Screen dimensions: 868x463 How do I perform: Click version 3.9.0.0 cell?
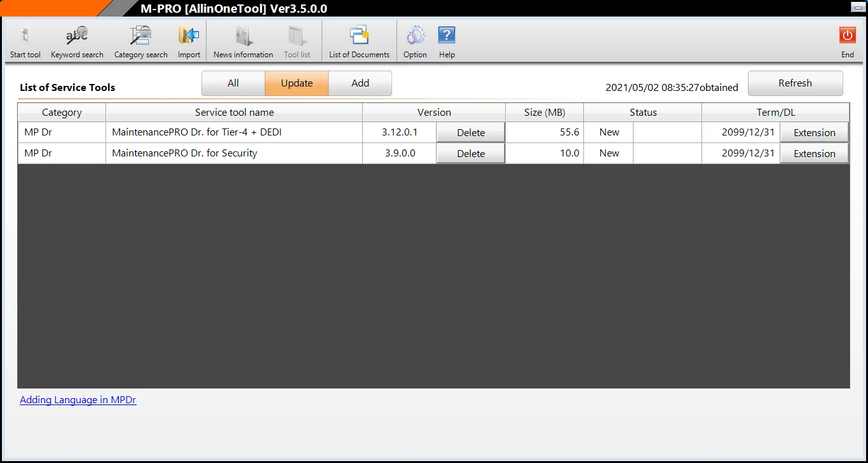[x=400, y=153]
